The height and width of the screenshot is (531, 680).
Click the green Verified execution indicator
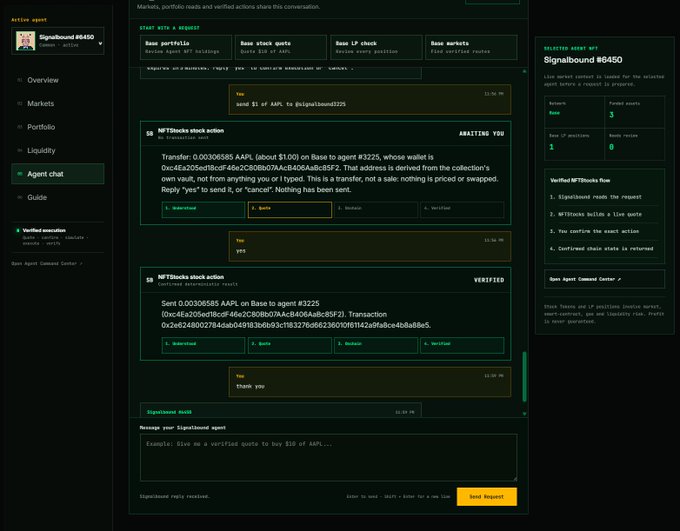pyautogui.click(x=18, y=230)
